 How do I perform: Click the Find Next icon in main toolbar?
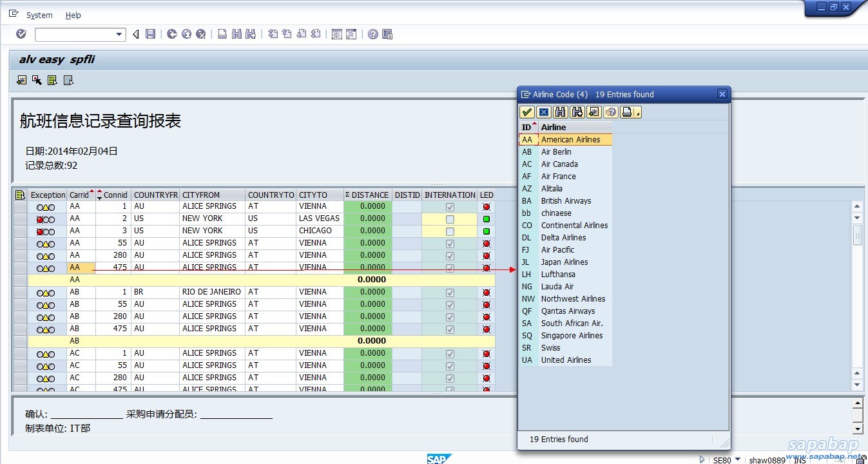coord(251,34)
